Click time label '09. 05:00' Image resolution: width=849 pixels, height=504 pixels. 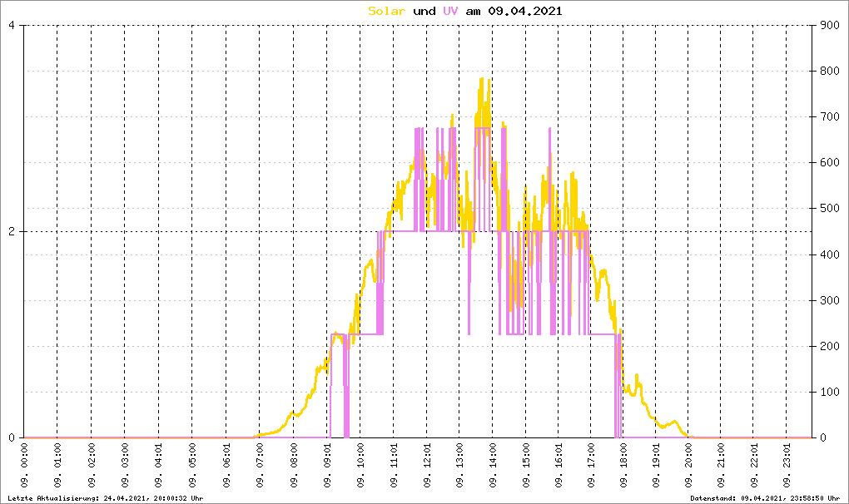[x=192, y=465]
